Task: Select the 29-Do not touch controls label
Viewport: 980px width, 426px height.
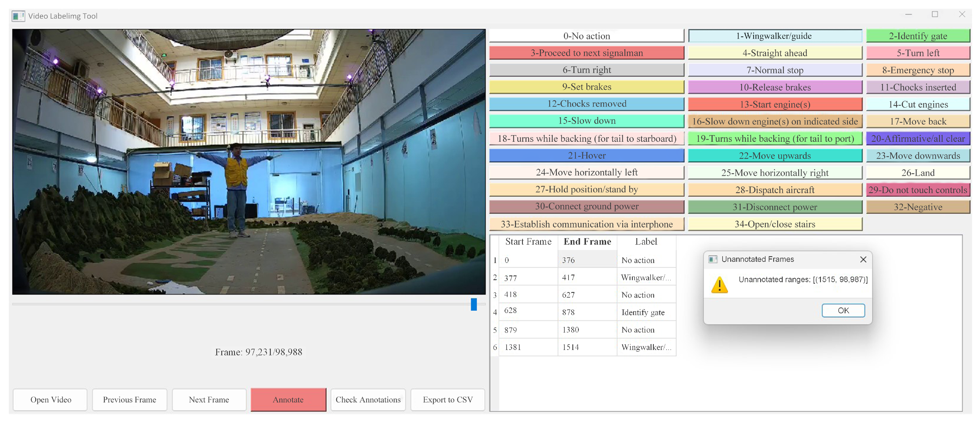Action: [917, 190]
